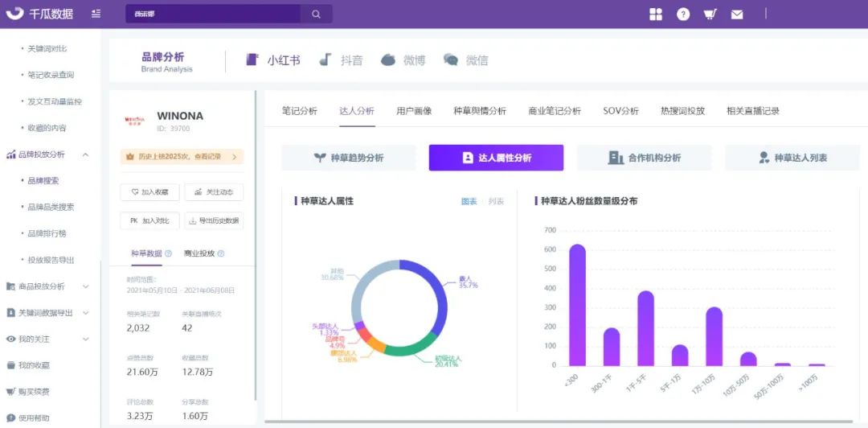Open sidebar item 品牌搜索
Screen dimensions: 868x428
point(43,181)
